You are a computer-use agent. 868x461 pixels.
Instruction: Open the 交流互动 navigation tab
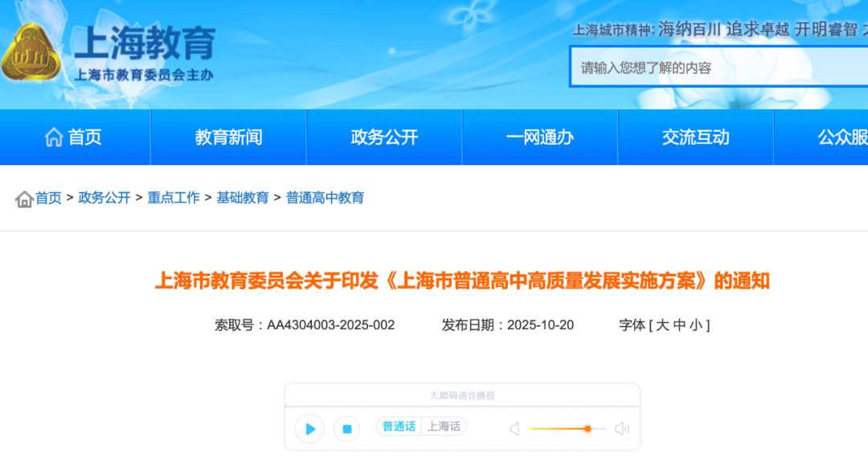(x=695, y=137)
